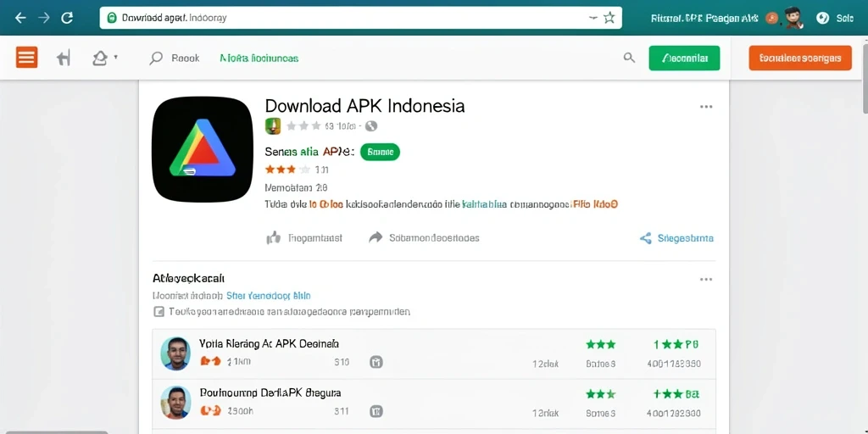Click the round white icon at top right

[822, 19]
